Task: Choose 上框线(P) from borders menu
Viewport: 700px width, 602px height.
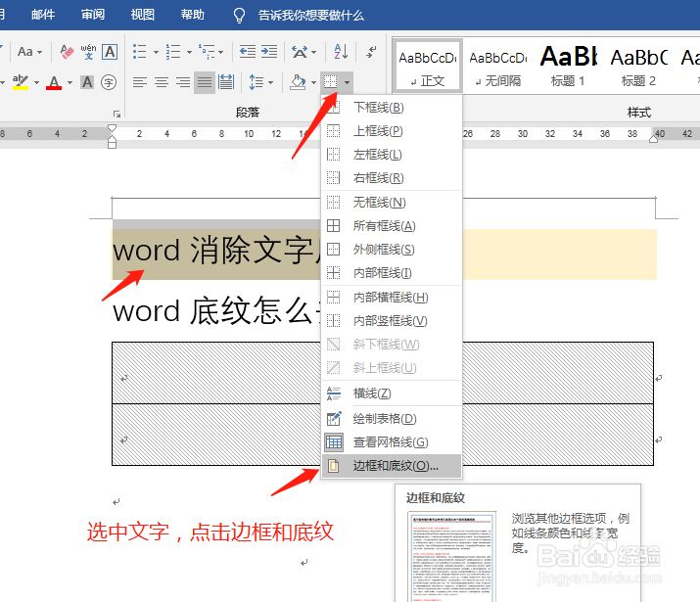Action: pos(392,131)
